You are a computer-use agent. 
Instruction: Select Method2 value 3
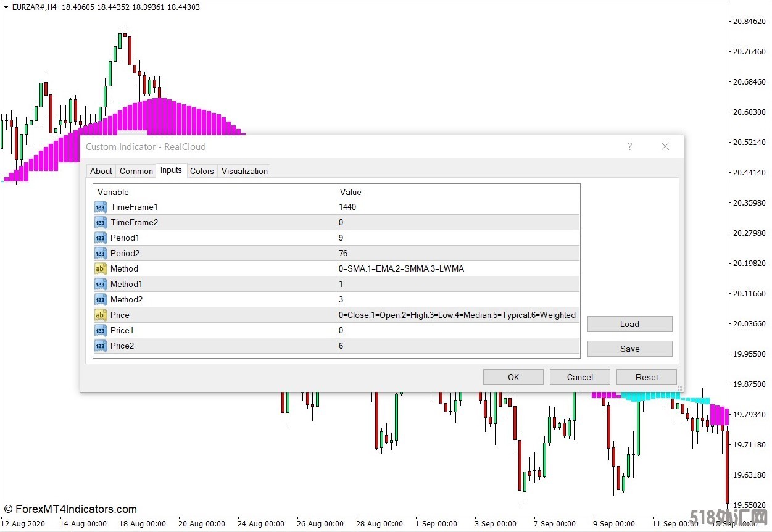click(458, 299)
